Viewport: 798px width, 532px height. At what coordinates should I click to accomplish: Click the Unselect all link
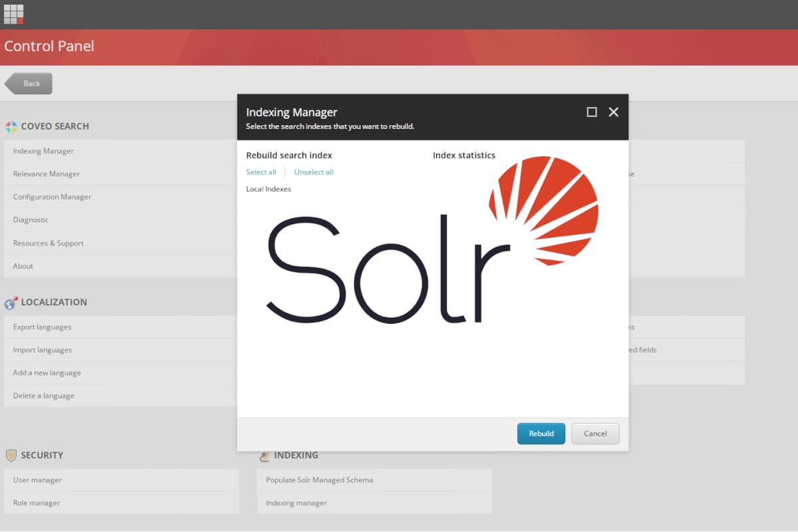(314, 172)
